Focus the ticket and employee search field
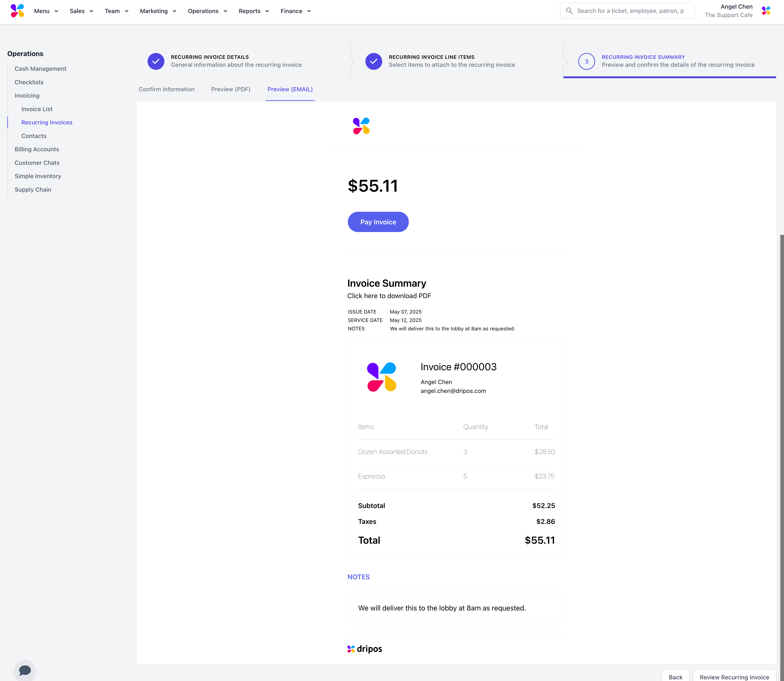Screen dimensions: 784x681 (x=631, y=11)
